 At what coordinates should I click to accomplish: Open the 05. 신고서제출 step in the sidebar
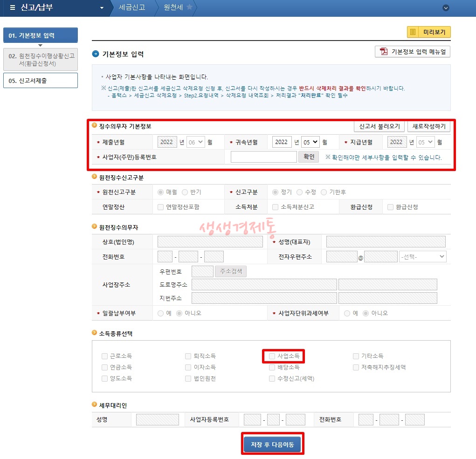pyautogui.click(x=40, y=80)
